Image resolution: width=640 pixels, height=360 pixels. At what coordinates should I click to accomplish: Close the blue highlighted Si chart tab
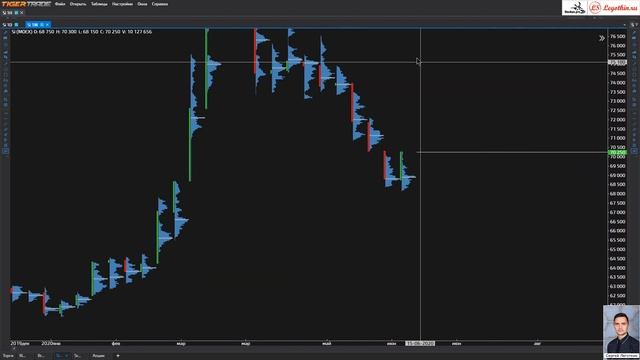click(47, 25)
